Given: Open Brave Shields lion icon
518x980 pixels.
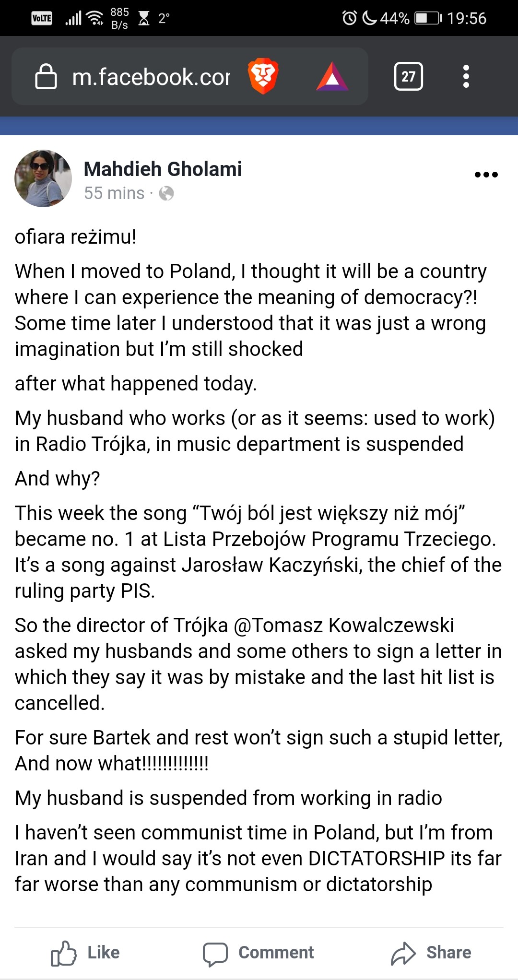Looking at the screenshot, I should tap(263, 76).
